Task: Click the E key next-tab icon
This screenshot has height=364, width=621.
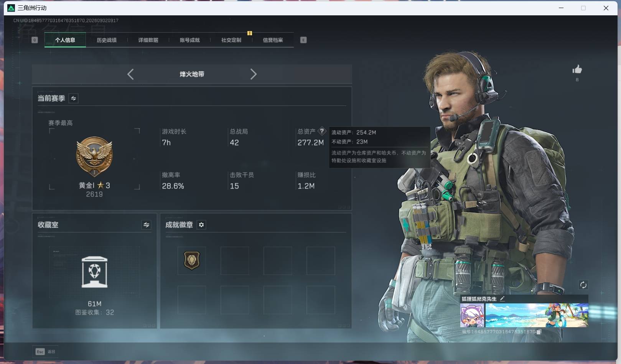Action: click(303, 40)
